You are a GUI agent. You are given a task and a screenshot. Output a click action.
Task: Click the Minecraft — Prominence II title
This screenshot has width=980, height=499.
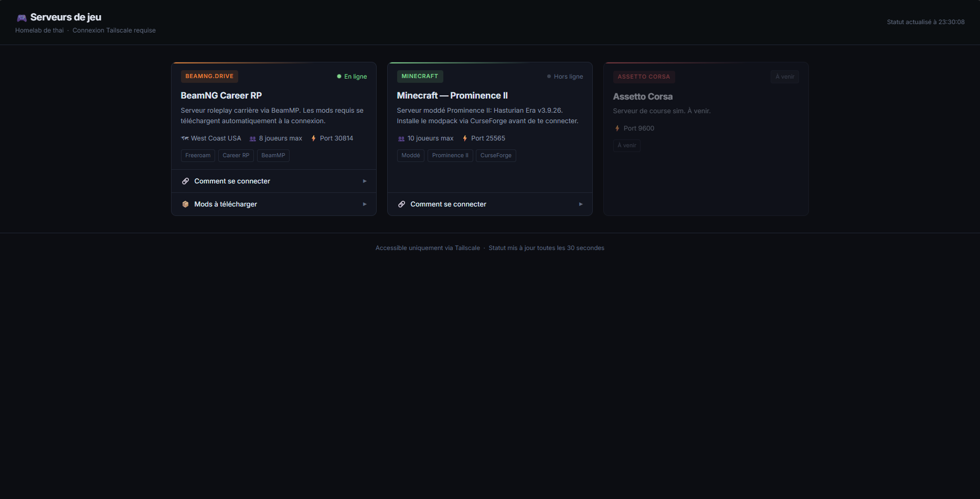coord(452,95)
